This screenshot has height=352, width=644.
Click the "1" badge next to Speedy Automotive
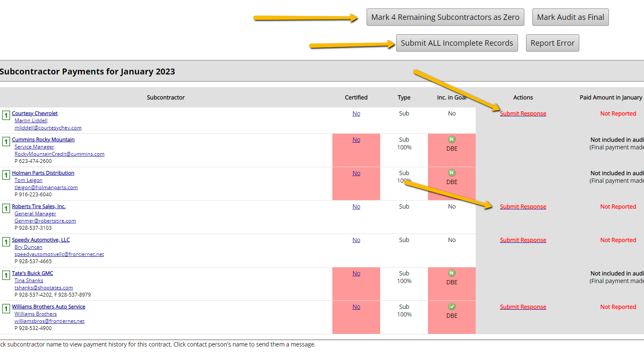click(5, 241)
